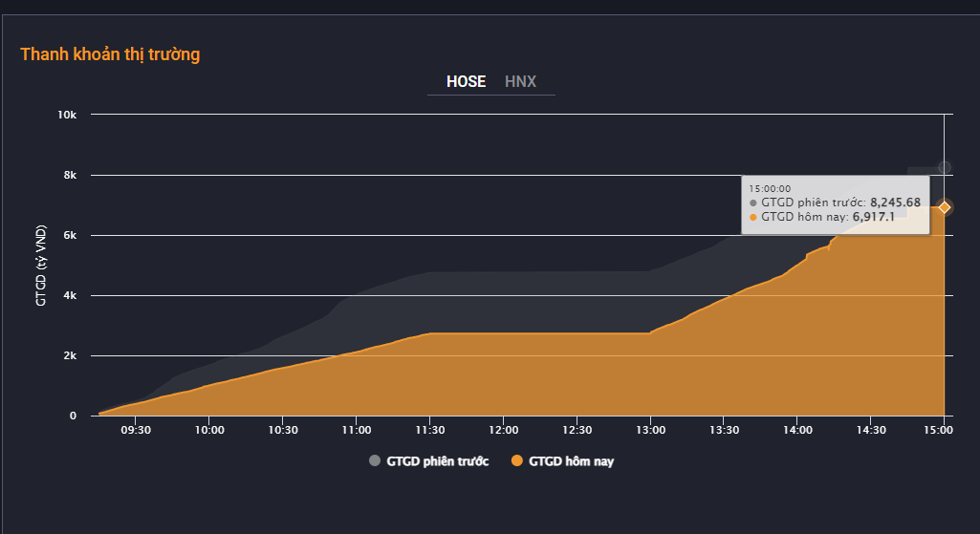
Task: Click the 4k value axis label
Action: [70, 295]
